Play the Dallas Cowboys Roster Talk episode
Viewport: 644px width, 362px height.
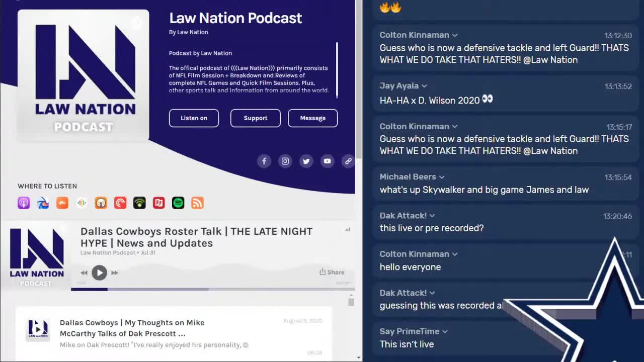[x=100, y=273]
